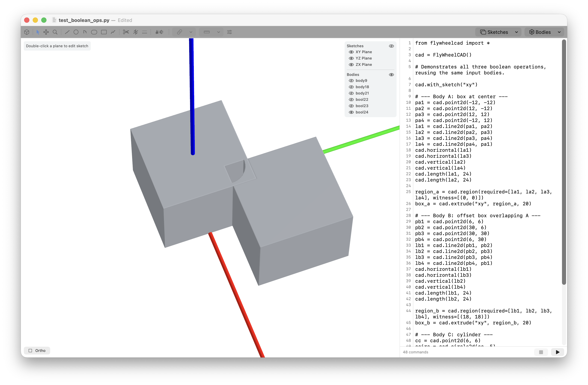The image size is (588, 385).
Task: Expand the constraint link dropdown arrow
Action: click(191, 32)
